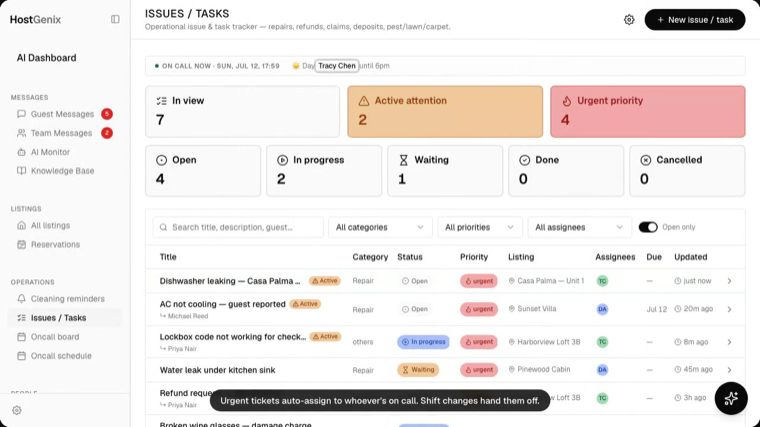
Task: Filter by Done status card
Action: click(566, 171)
